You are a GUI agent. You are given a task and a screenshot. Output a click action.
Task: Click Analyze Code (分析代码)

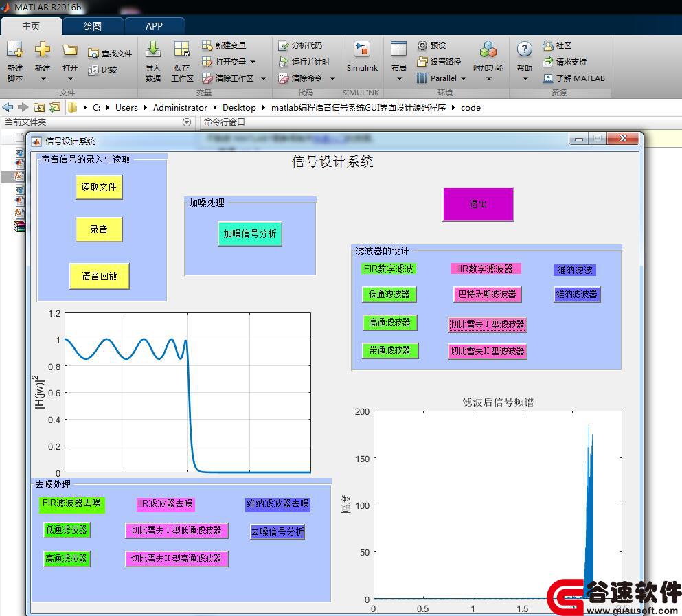pyautogui.click(x=300, y=45)
